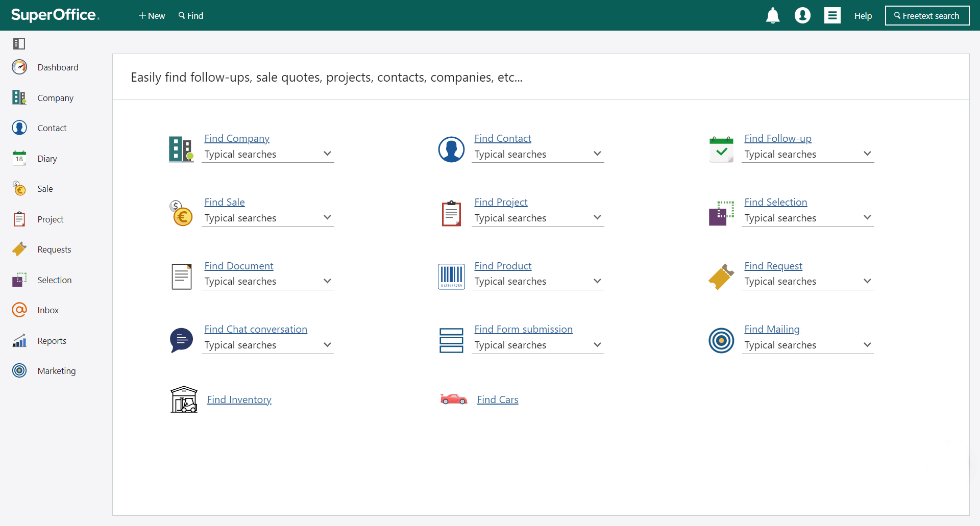Expand Typical searches under Find Company

[268, 154]
